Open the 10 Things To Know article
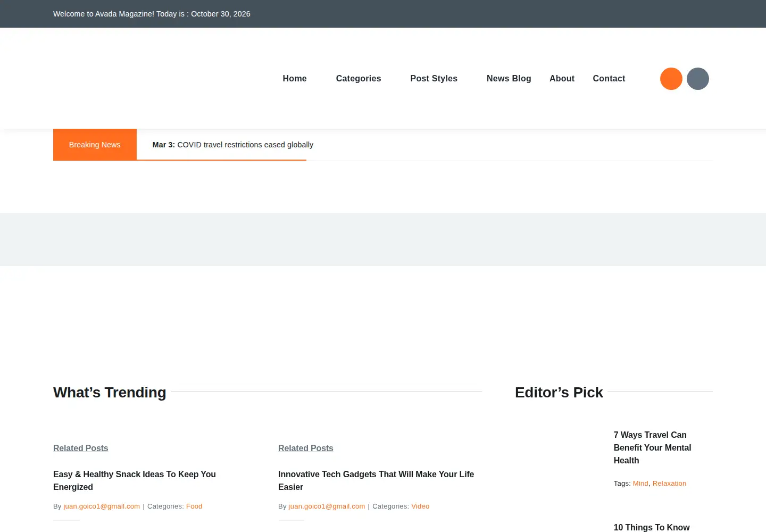This screenshot has height=532, width=766. (x=652, y=527)
